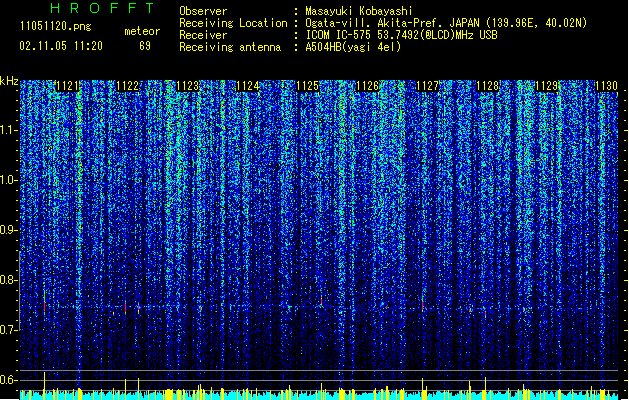Viewport: 629px width, 400px height.
Task: Click the 0.8 frequency axis label
Action: (8, 280)
